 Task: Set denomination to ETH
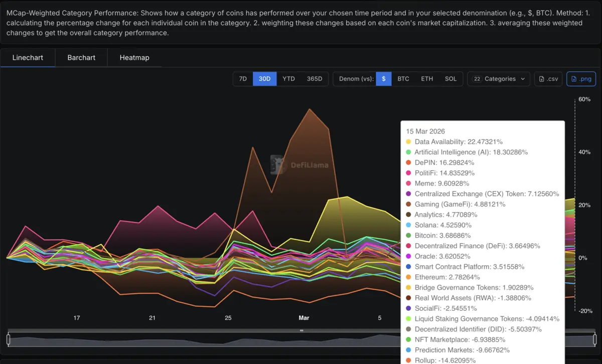[x=427, y=79]
